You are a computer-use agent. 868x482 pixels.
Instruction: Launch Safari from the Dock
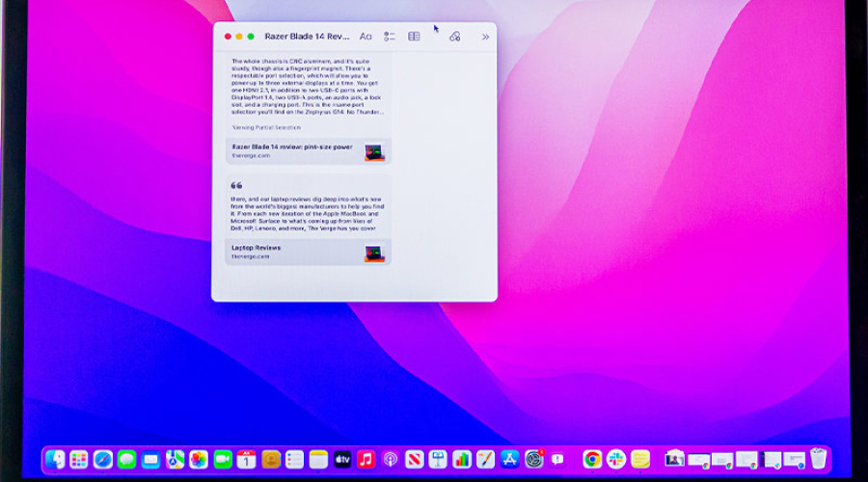point(103,459)
